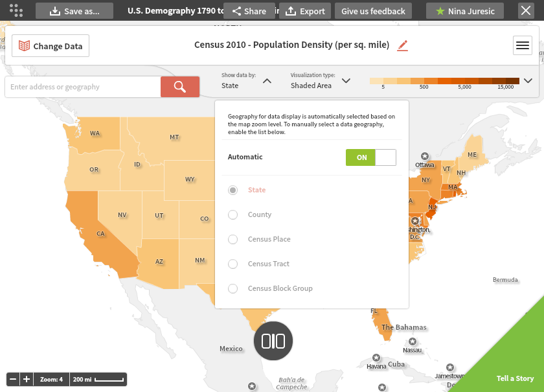Image resolution: width=544 pixels, height=392 pixels.
Task: Choose the Census Block Group radio button
Action: pyautogui.click(x=232, y=288)
